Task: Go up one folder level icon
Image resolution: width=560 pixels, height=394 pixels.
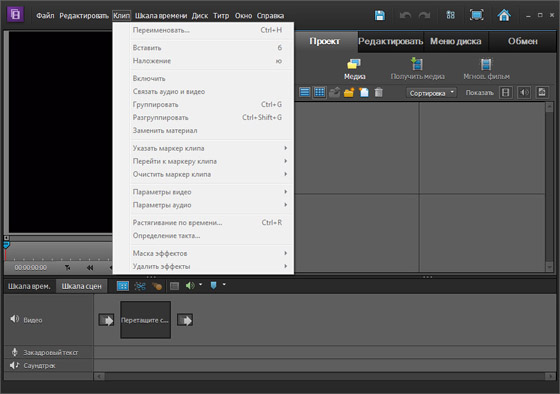Action: coord(334,93)
